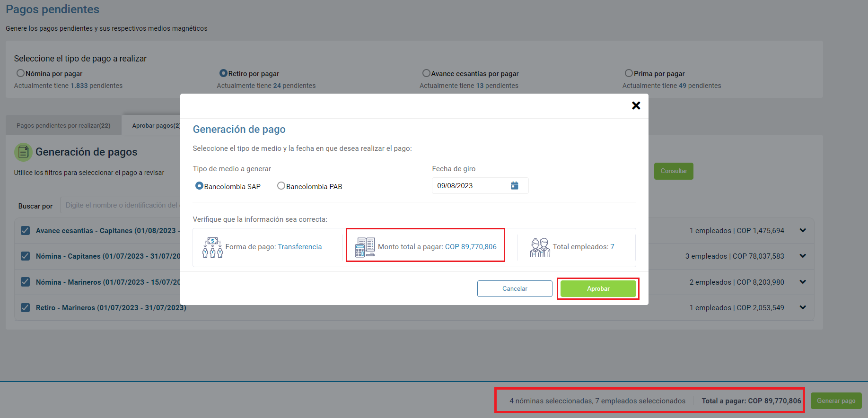This screenshot has height=418, width=868.
Task: Click the Fecha de giro date field
Action: coord(480,186)
